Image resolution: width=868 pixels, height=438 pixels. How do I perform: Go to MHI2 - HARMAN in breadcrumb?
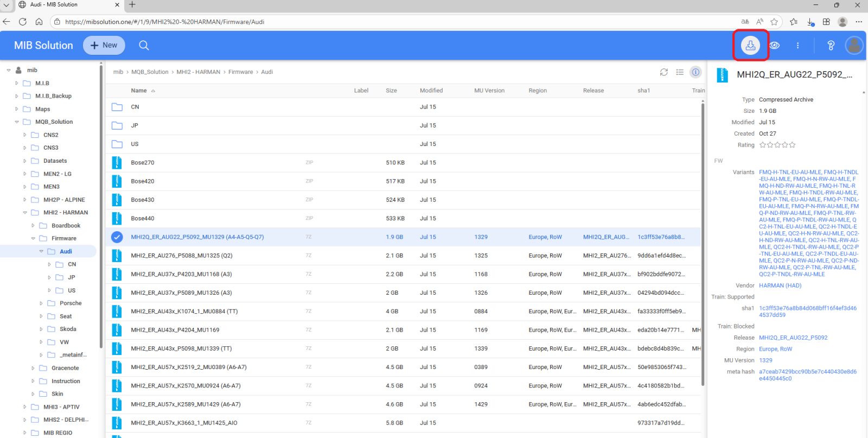click(x=198, y=72)
